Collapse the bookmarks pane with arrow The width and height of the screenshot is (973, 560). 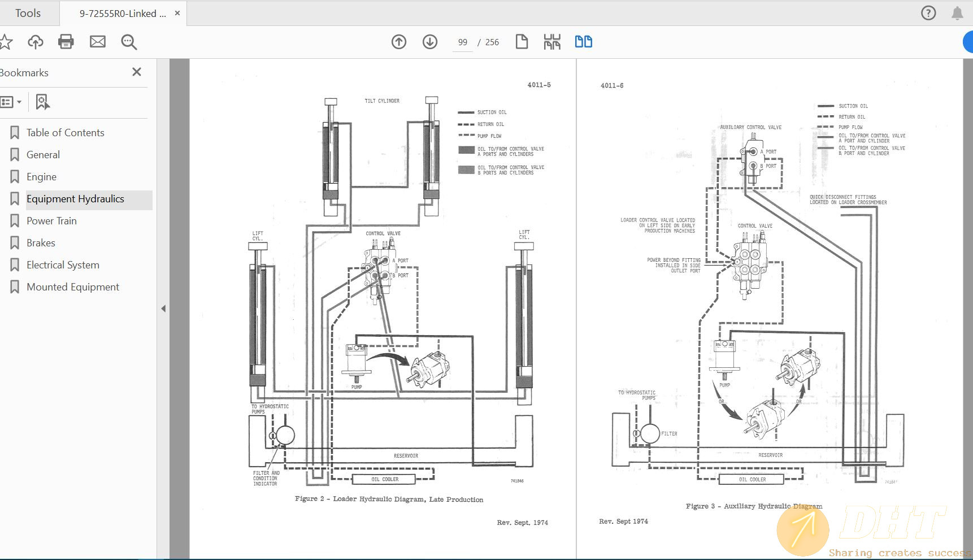tap(163, 309)
